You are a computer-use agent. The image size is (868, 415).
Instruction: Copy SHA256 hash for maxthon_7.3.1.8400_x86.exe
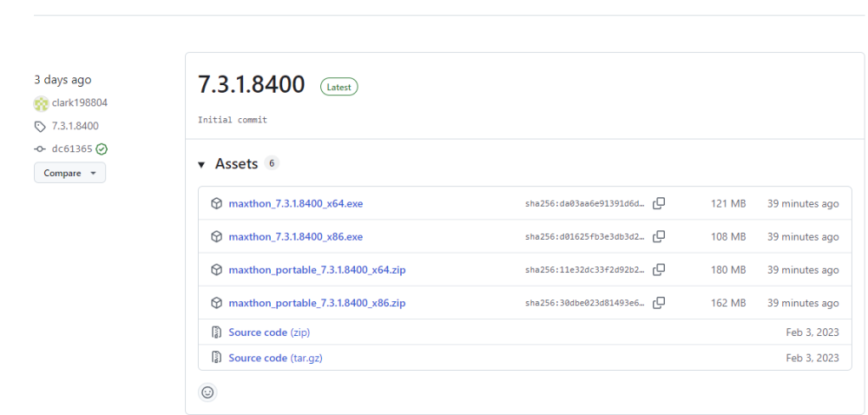tap(659, 237)
